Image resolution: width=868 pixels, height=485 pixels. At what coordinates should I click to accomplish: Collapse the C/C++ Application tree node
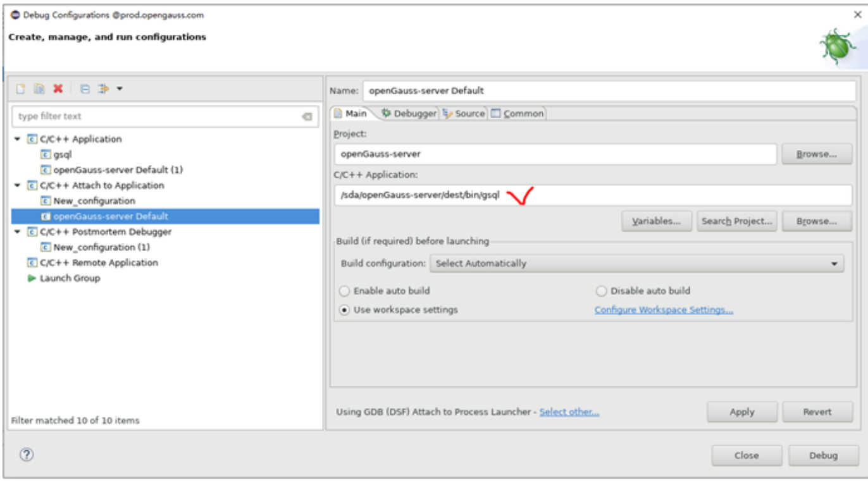pyautogui.click(x=18, y=139)
